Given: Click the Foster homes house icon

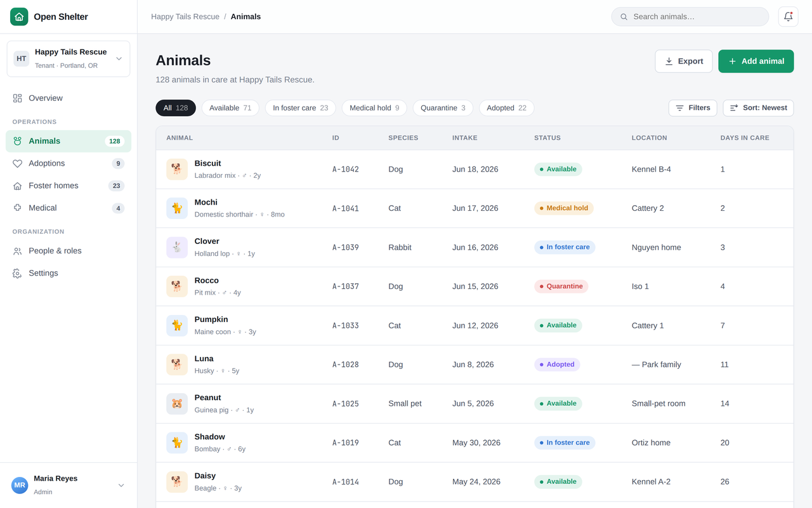Looking at the screenshot, I should 17,185.
